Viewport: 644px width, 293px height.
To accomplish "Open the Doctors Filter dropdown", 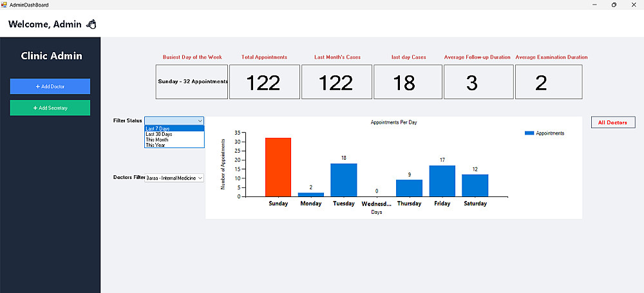I will coord(174,178).
